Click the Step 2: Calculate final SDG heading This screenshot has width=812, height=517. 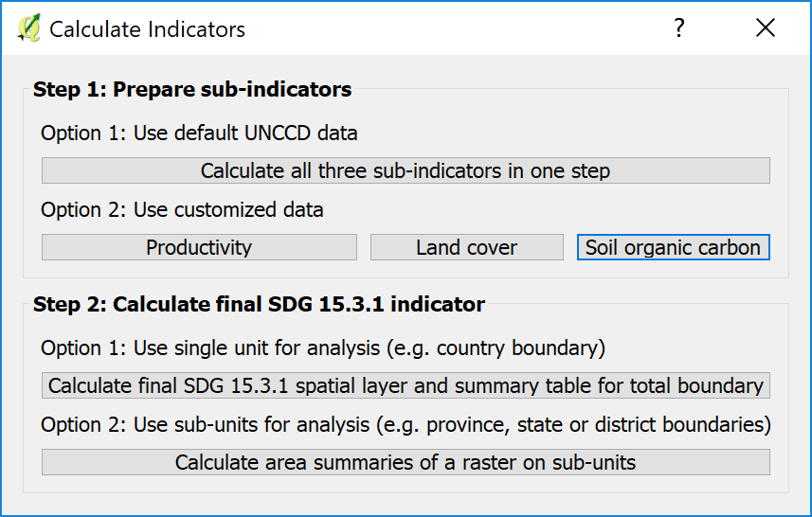[x=259, y=305]
